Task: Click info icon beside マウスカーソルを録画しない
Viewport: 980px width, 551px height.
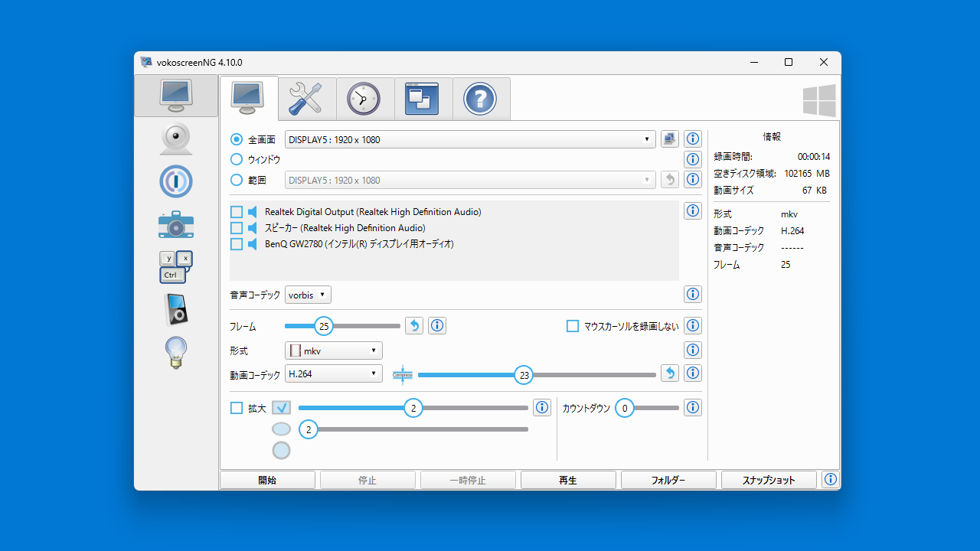Action: pos(693,325)
